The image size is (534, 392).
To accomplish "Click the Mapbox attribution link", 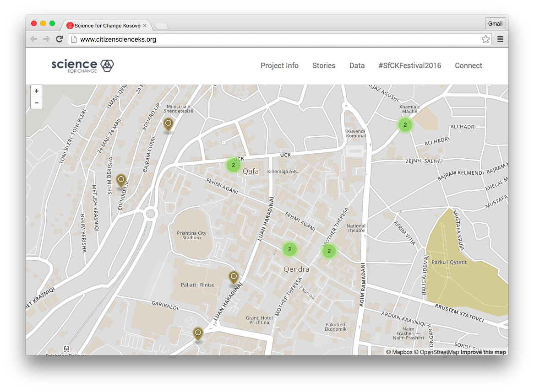I will (399, 352).
